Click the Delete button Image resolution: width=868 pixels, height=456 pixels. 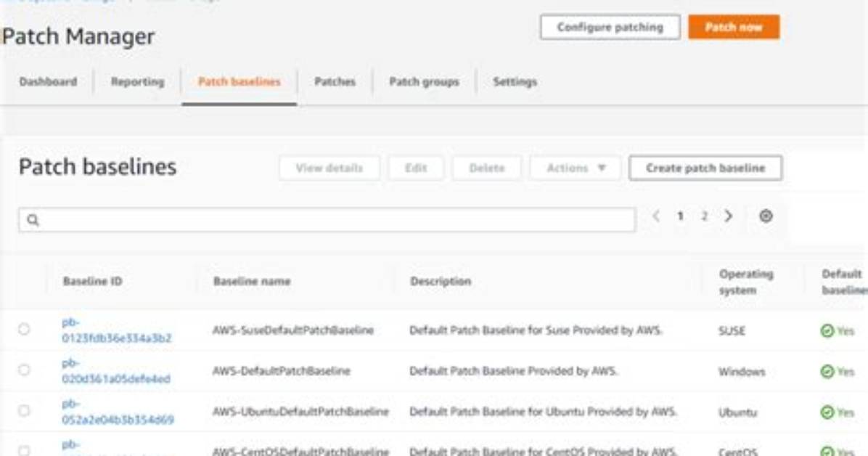pos(486,168)
